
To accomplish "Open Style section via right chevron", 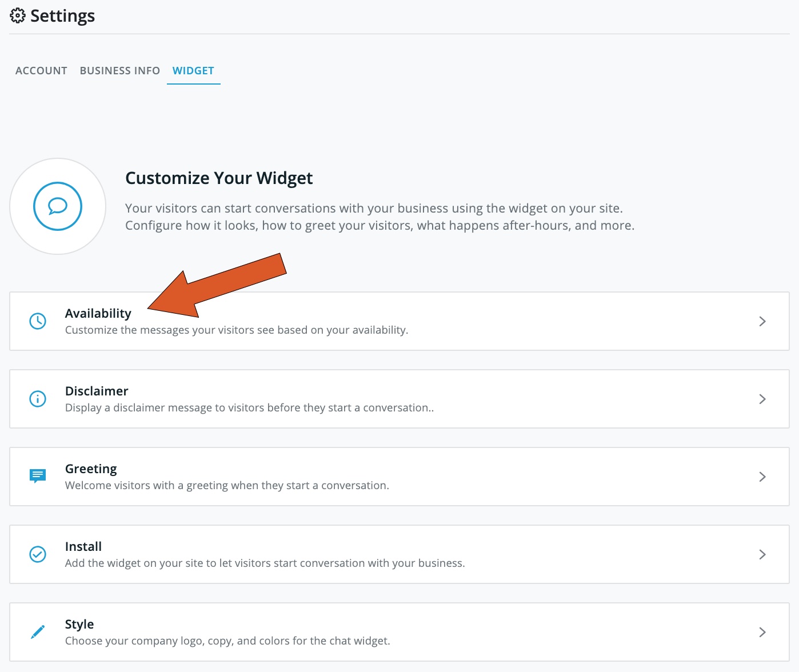I will (x=762, y=632).
